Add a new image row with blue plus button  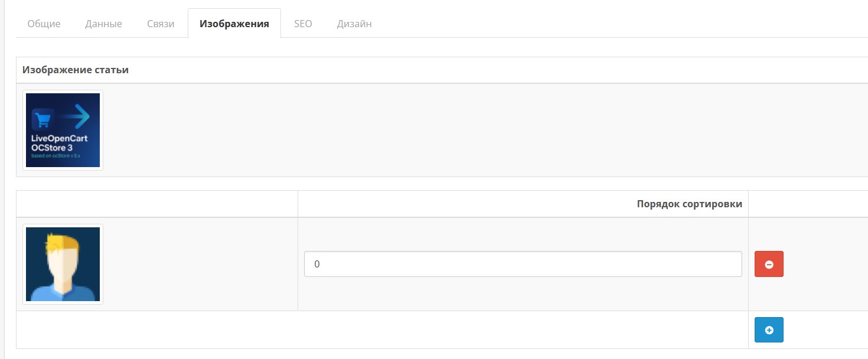click(769, 330)
